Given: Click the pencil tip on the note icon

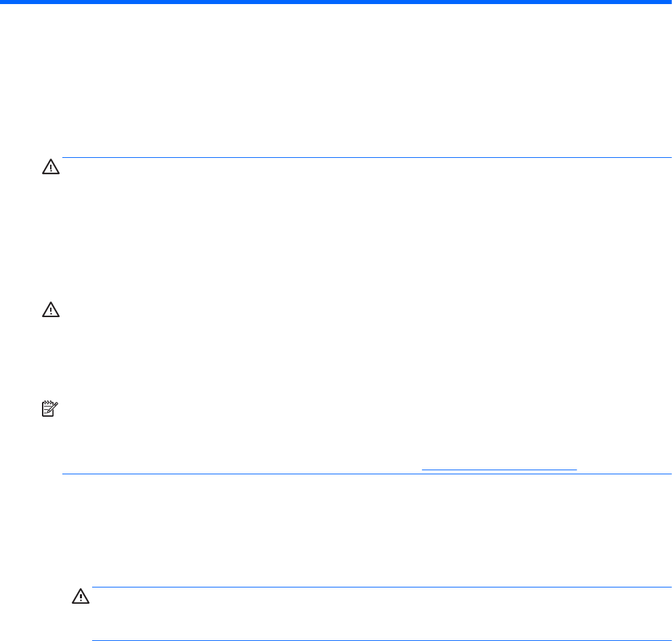Looking at the screenshot, I should pos(48,411).
